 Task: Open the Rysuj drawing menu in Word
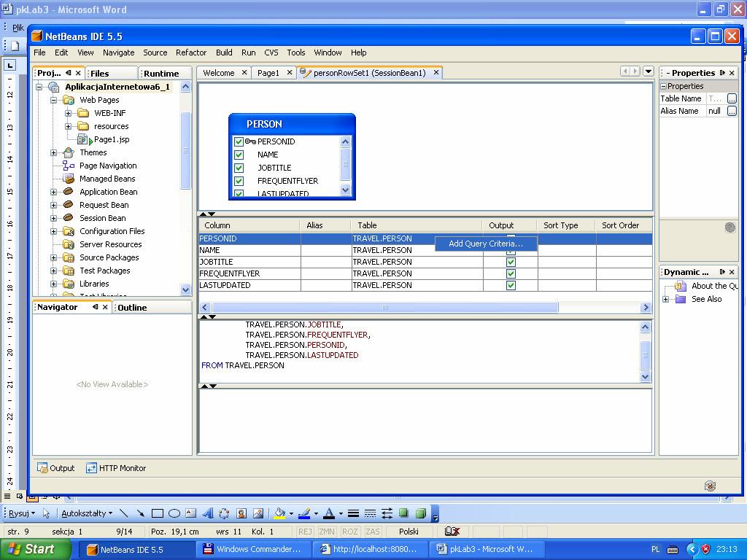(22, 513)
